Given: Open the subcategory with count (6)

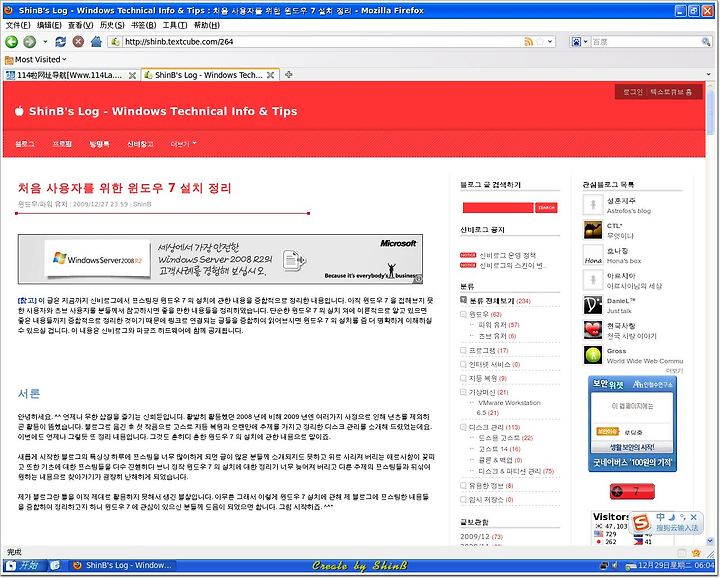Looking at the screenshot, I should (497, 336).
